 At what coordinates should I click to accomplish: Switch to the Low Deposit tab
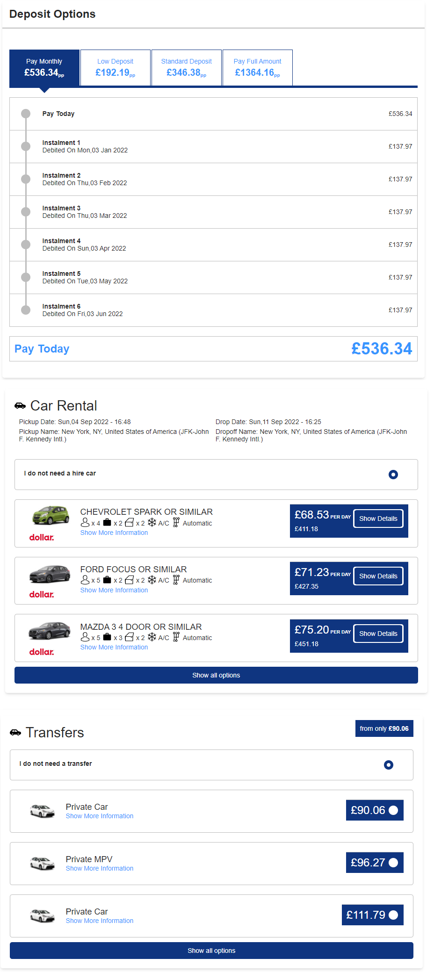[116, 68]
